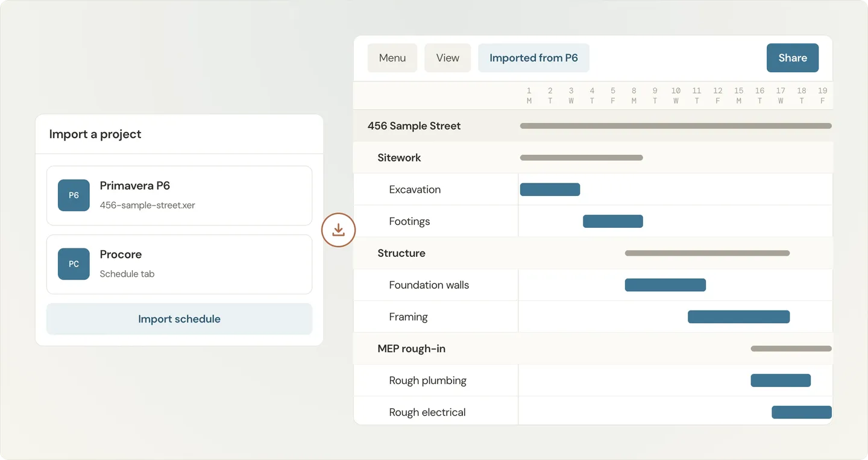
Task: Click the Structure summary bar
Action: pyautogui.click(x=707, y=253)
